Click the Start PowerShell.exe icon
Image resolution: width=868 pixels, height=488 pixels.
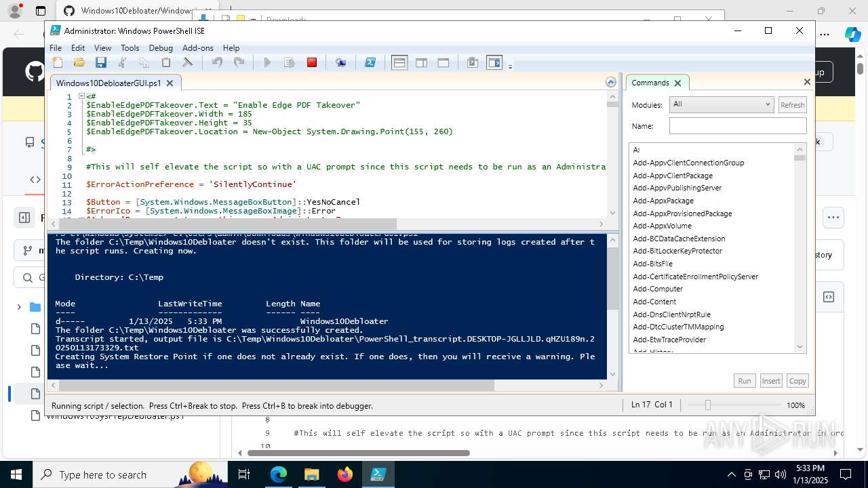coord(370,62)
